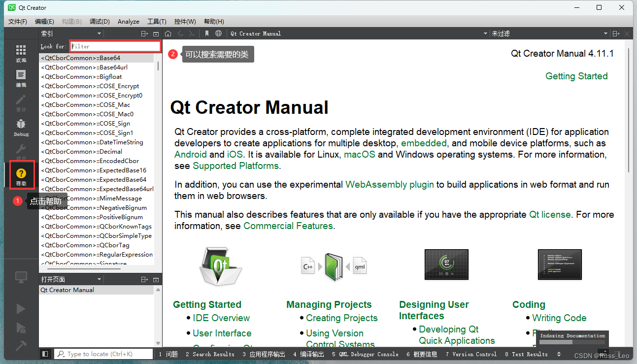Click the Qt Creator box logo image

coord(220,266)
